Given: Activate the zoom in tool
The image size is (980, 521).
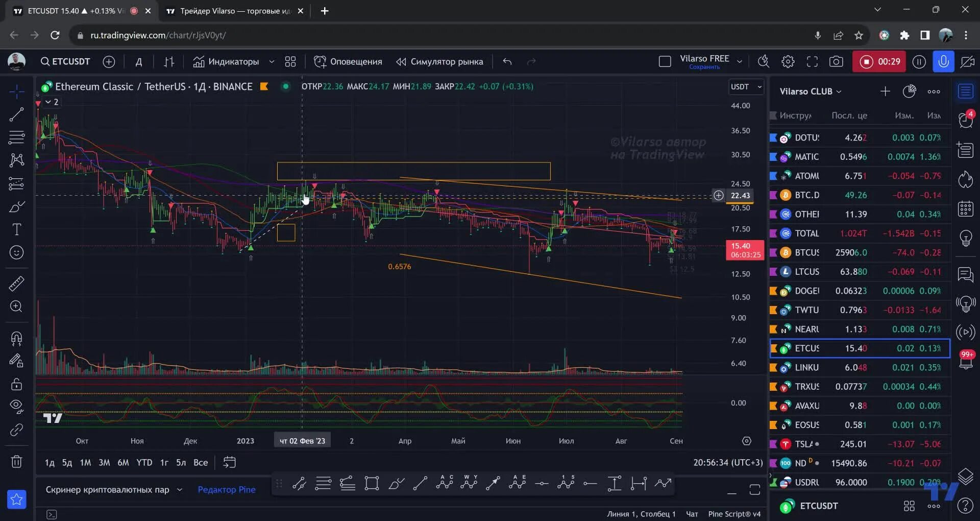Looking at the screenshot, I should (16, 306).
